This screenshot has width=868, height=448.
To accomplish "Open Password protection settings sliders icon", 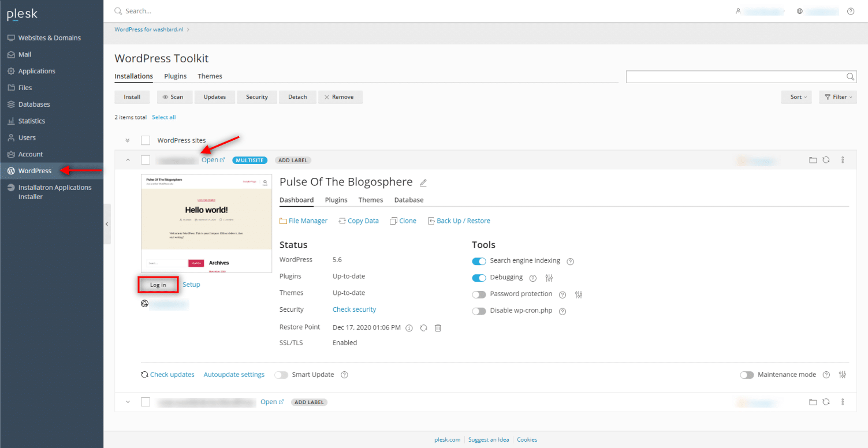I will 579,295.
